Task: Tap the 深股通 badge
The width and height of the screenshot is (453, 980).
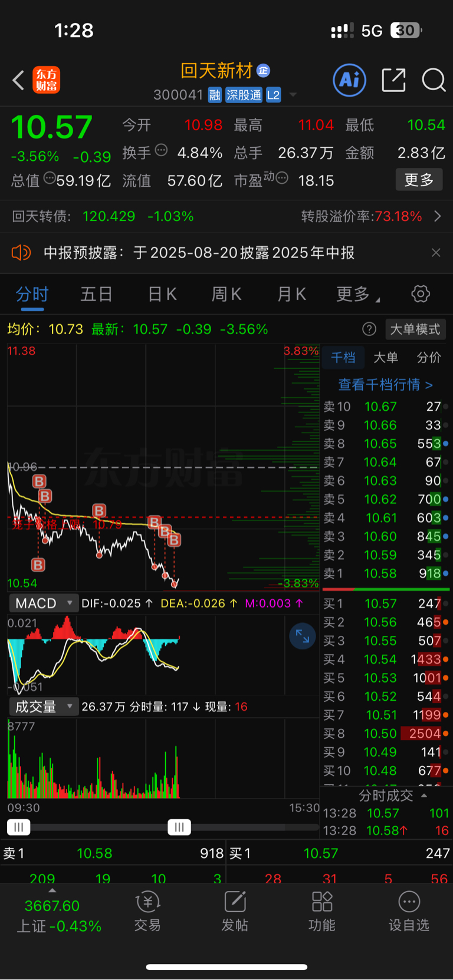Action: pos(244,95)
